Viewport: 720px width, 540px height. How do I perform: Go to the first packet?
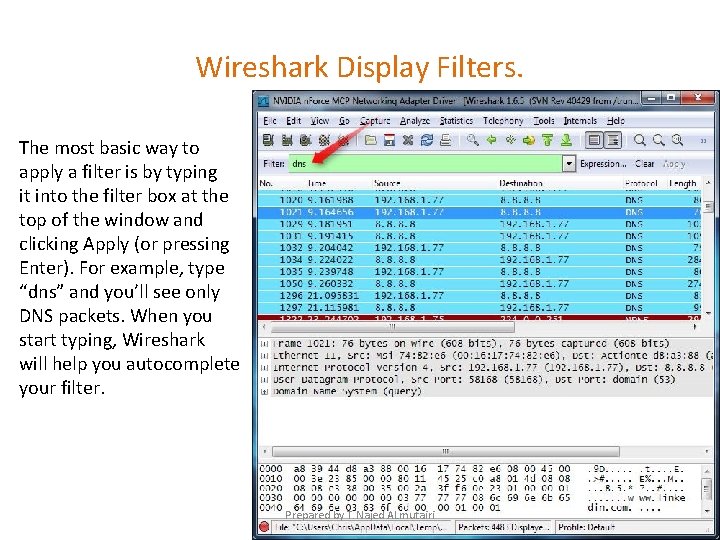pyautogui.click(x=547, y=140)
